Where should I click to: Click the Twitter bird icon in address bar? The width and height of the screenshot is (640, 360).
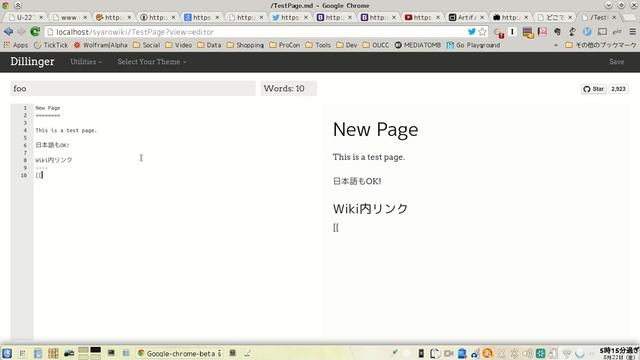tap(471, 32)
